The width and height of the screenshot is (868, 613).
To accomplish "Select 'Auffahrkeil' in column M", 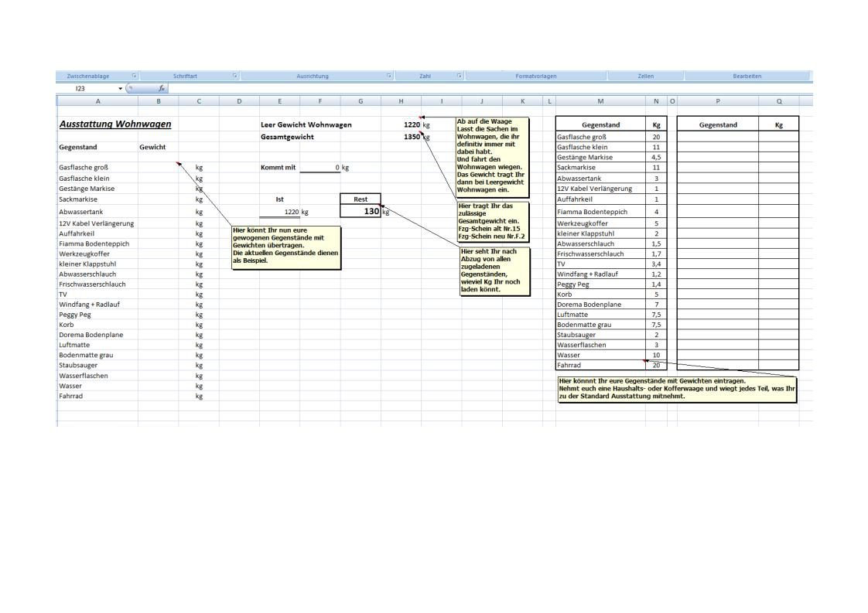I will [x=575, y=199].
